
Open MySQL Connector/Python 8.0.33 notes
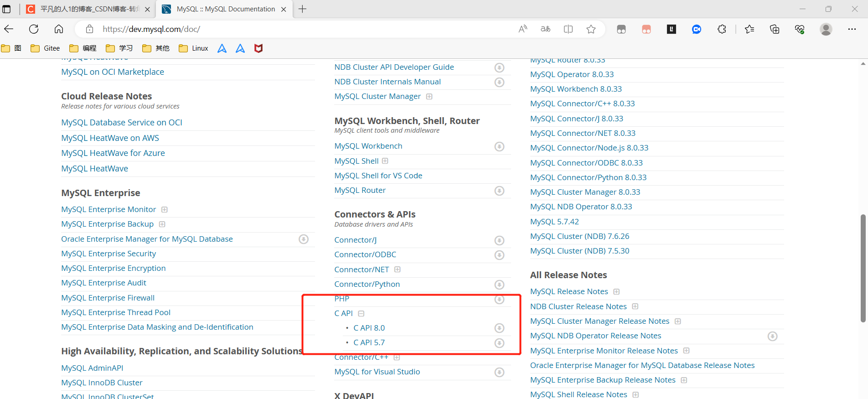[x=588, y=177]
